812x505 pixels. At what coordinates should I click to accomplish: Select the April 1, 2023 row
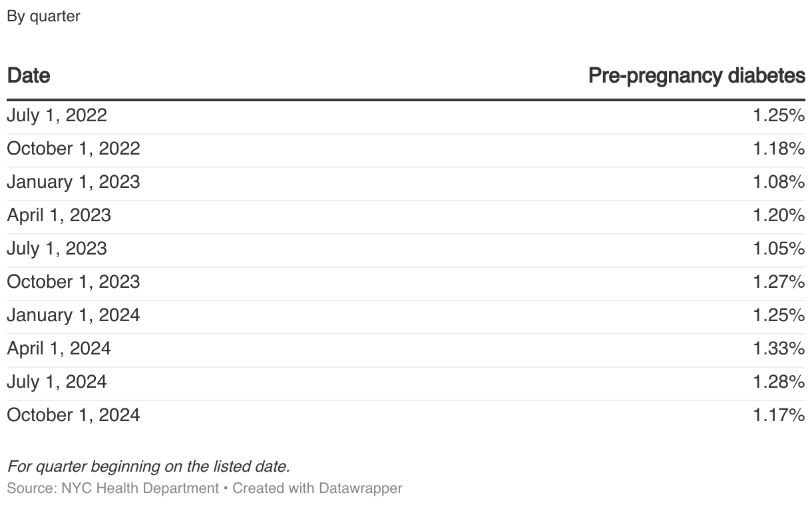coord(406,216)
